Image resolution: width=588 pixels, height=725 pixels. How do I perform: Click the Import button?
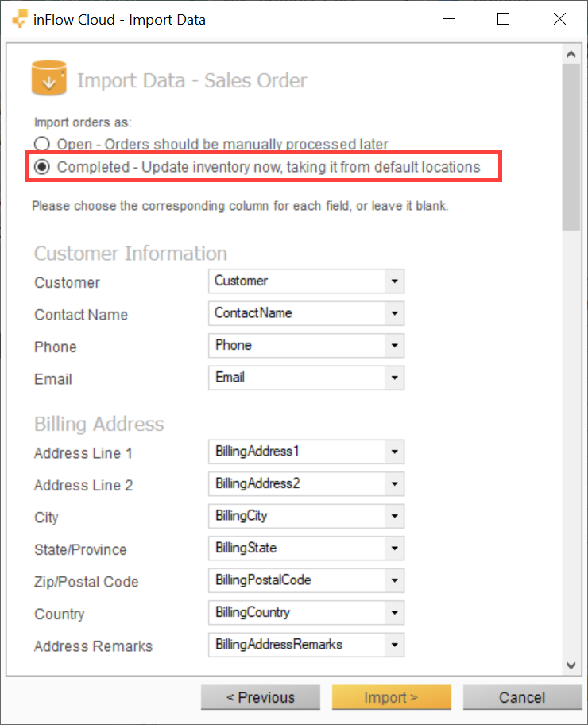tap(391, 697)
